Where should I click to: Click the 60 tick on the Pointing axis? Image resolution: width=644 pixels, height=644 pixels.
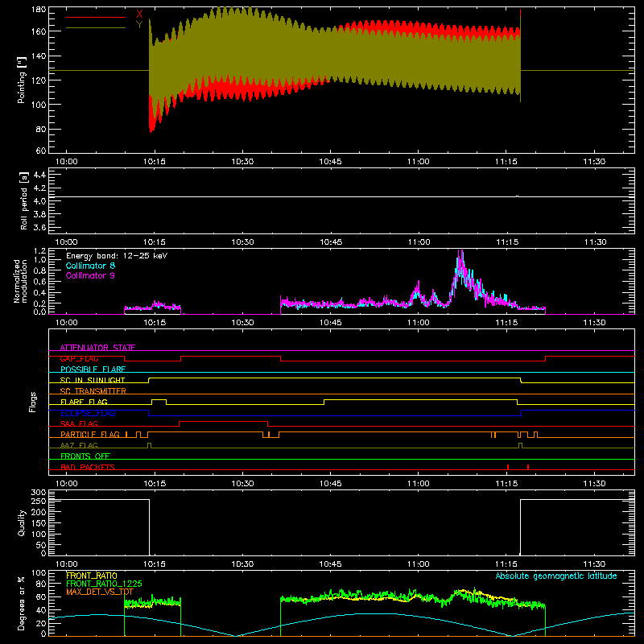(41, 151)
